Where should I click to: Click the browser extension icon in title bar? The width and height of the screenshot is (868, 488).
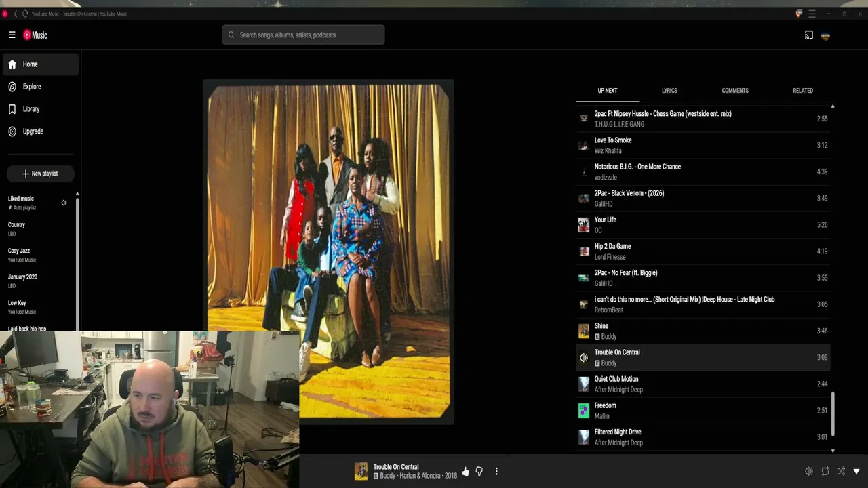click(799, 14)
